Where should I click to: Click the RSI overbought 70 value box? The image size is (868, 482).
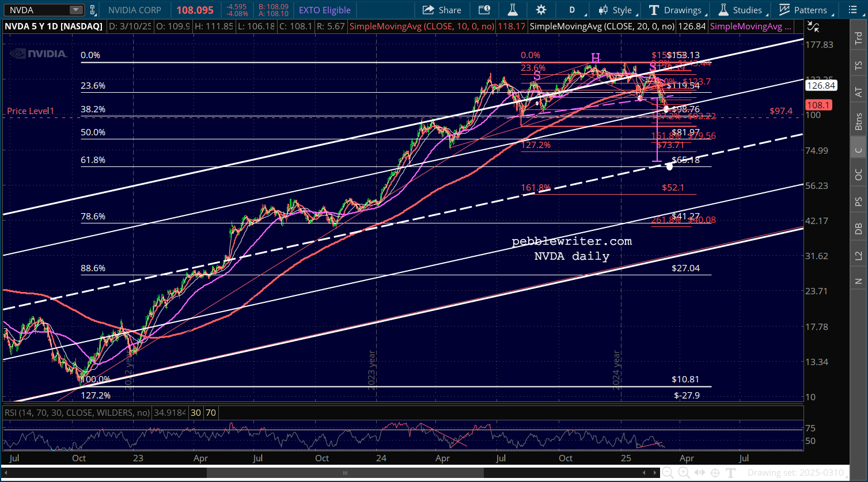(x=211, y=413)
